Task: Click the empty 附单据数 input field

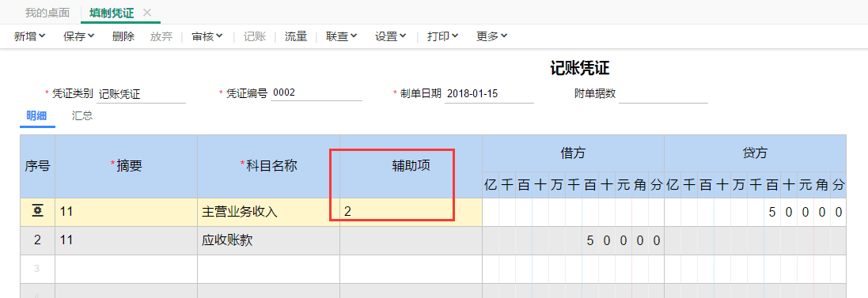Action: (x=663, y=93)
